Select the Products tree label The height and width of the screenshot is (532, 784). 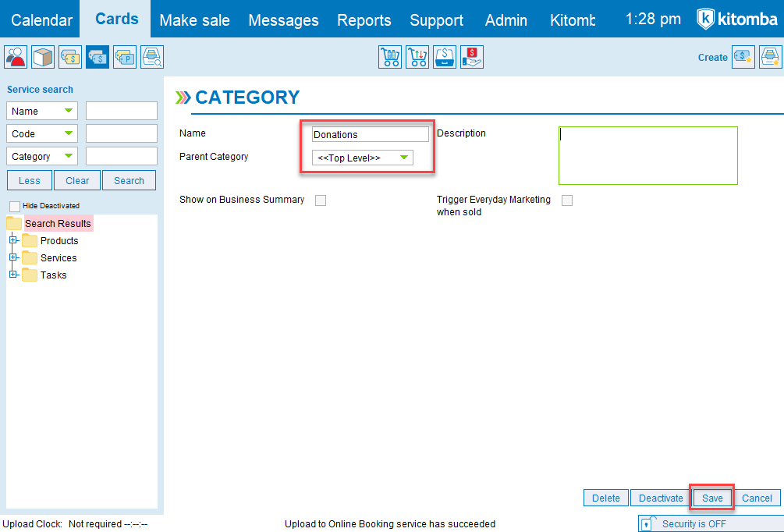tap(59, 241)
